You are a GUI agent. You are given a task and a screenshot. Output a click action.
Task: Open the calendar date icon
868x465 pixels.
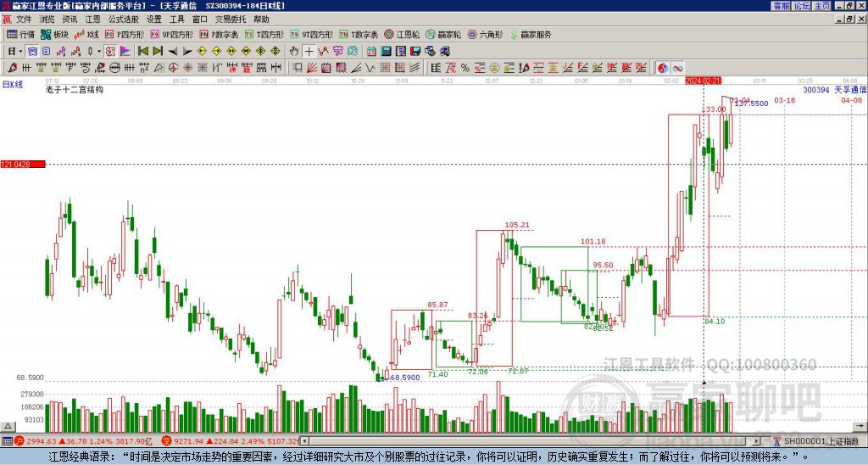pyautogui.click(x=371, y=51)
